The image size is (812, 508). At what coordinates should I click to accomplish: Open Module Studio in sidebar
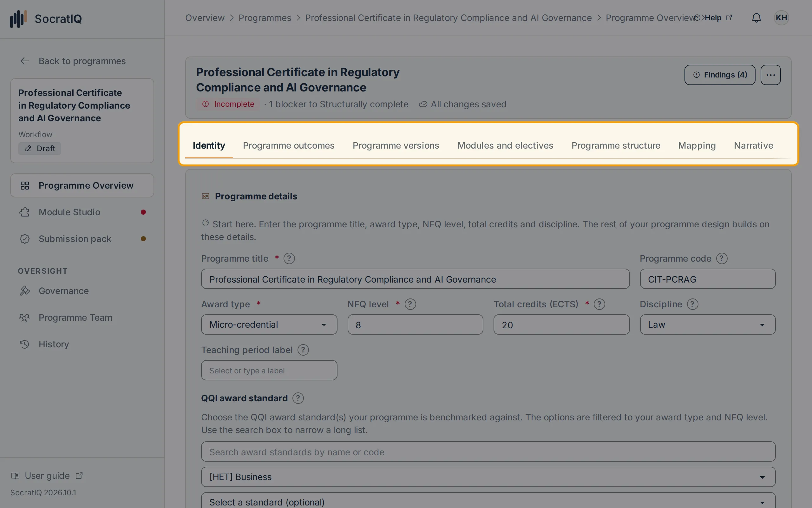82,212
